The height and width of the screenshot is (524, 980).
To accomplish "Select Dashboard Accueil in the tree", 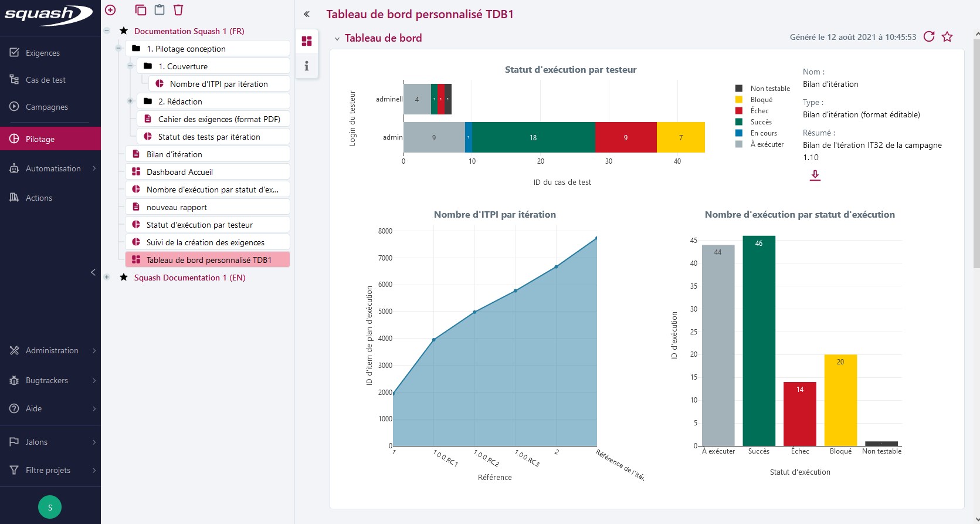I will tap(179, 172).
